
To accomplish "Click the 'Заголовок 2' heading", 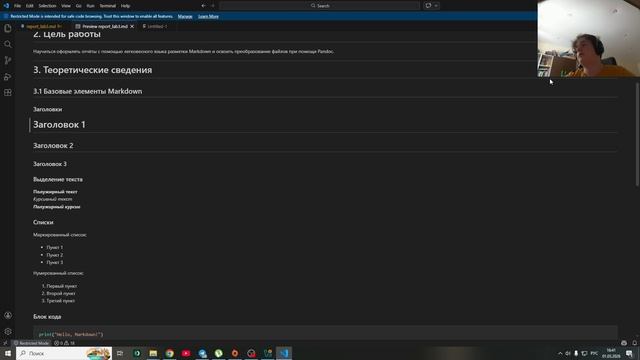I will pyautogui.click(x=53, y=145).
